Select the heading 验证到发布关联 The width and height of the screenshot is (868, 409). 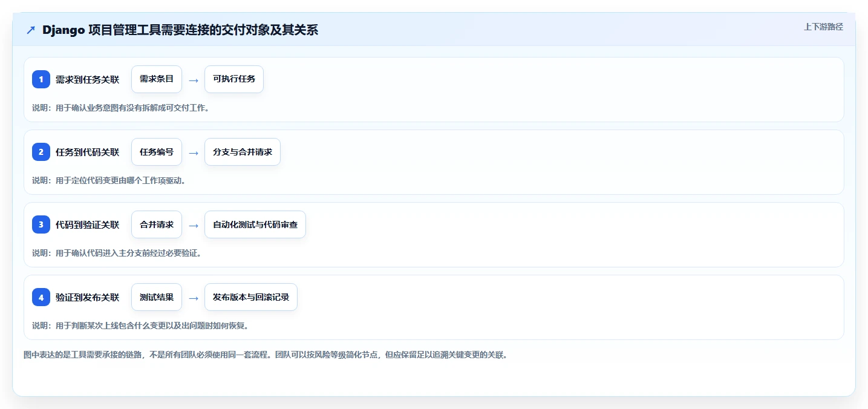coord(88,297)
